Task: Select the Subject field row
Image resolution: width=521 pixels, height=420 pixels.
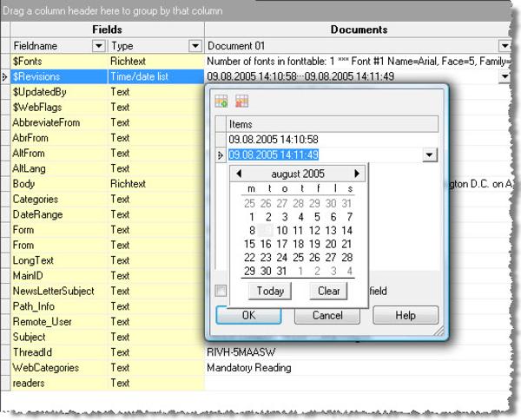Action: pos(58,337)
